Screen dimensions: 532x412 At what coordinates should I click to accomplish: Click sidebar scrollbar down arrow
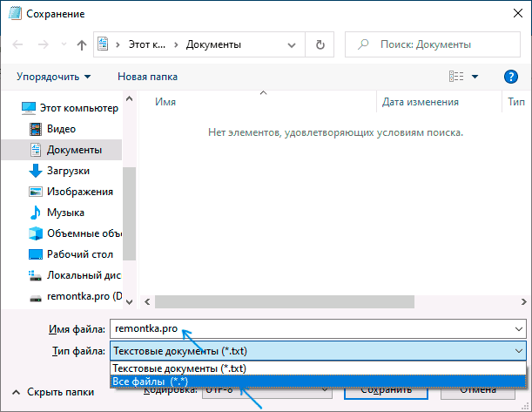tap(129, 301)
